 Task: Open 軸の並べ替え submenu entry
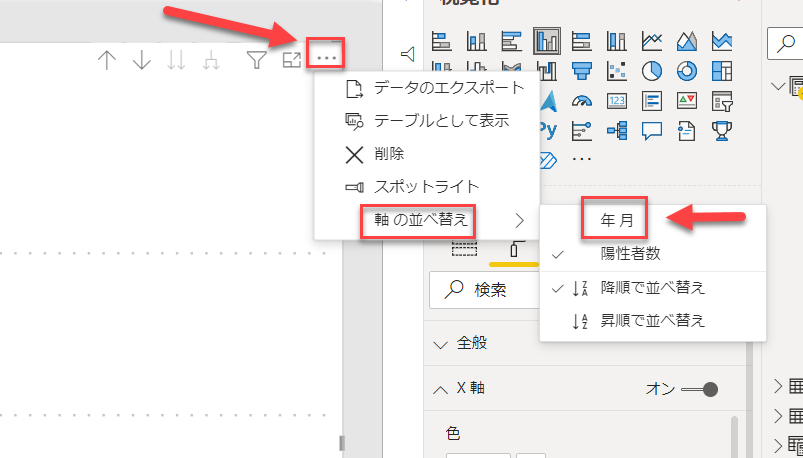[x=427, y=221]
